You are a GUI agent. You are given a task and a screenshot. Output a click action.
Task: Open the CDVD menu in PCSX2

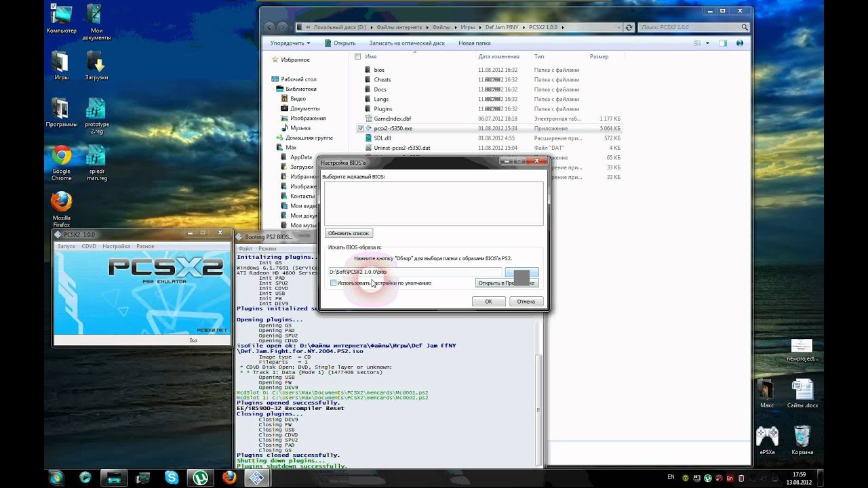tap(89, 246)
